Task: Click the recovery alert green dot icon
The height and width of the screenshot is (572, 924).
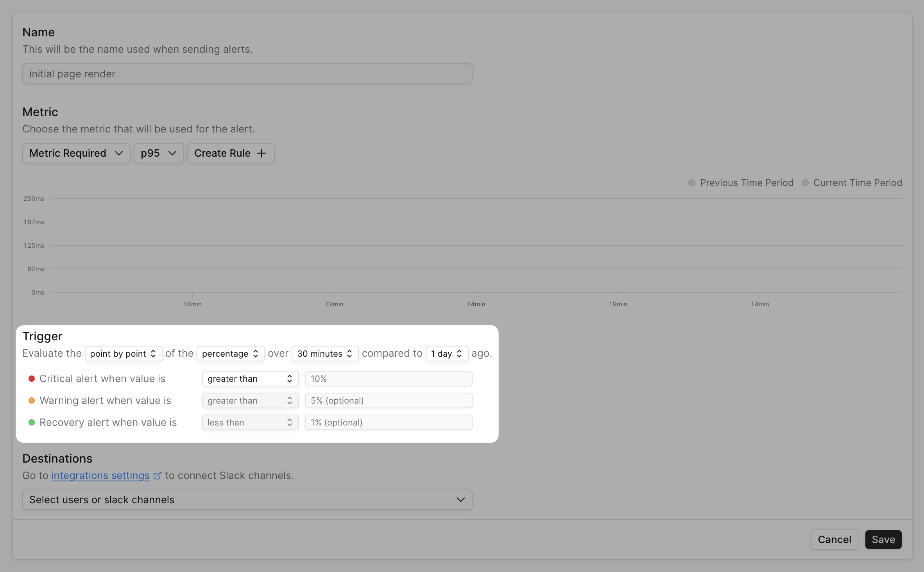Action: (31, 422)
